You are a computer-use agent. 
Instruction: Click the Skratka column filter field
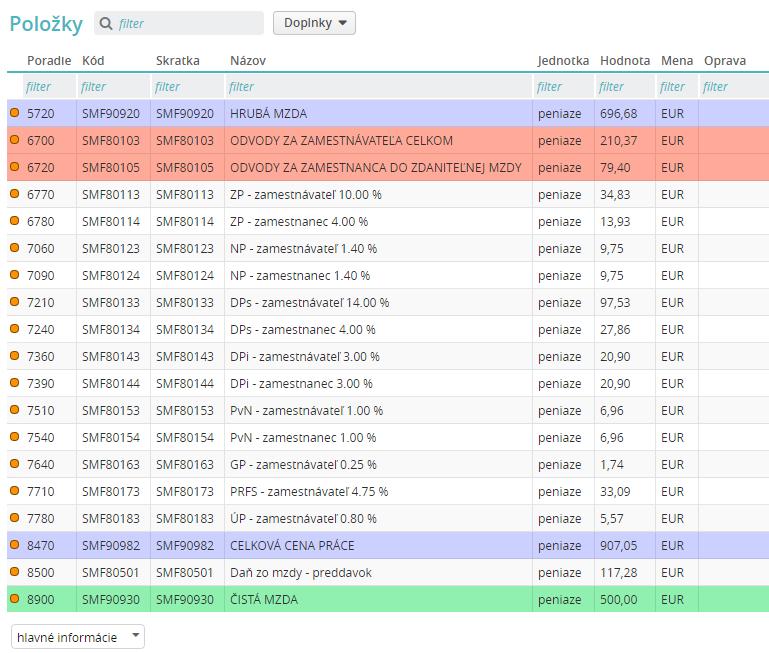(x=187, y=87)
